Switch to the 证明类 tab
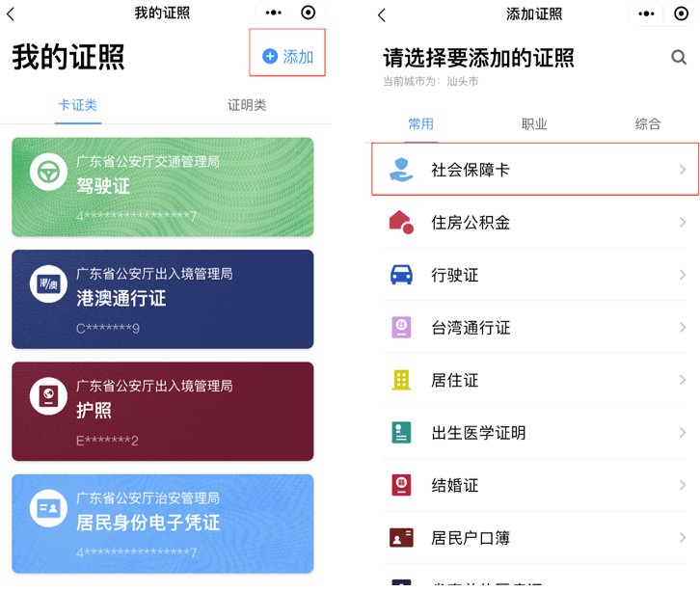The height and width of the screenshot is (592, 700). 247,105
